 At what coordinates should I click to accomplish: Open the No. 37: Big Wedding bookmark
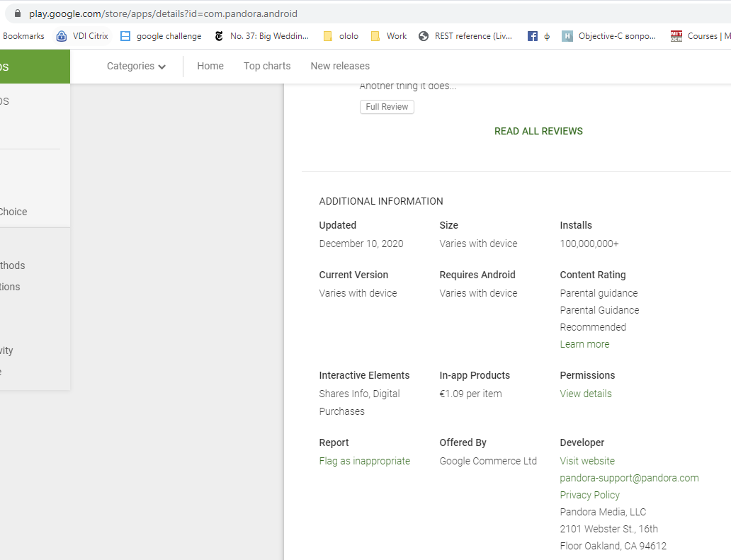pyautogui.click(x=261, y=36)
